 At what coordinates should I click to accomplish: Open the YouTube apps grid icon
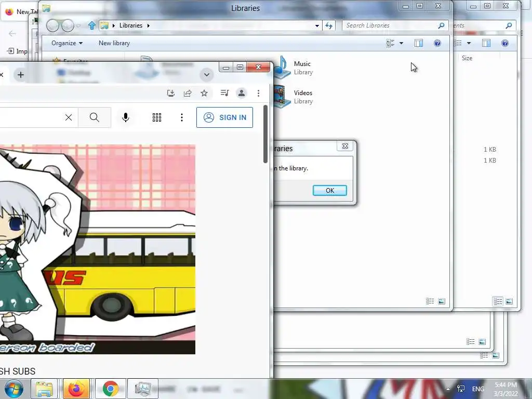pos(157,117)
